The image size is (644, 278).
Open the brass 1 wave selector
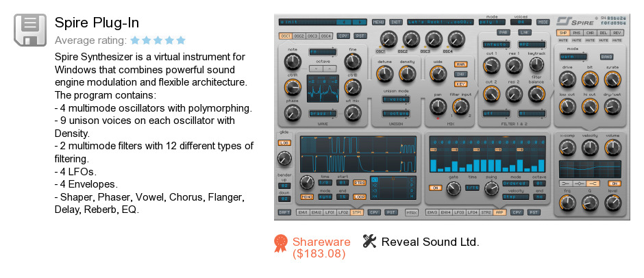(323, 114)
